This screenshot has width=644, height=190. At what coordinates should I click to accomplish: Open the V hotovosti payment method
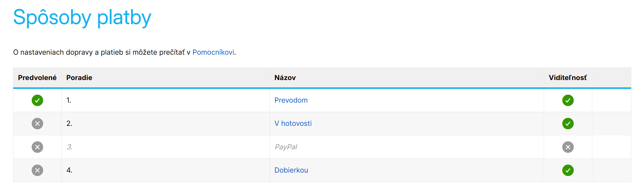coord(293,123)
